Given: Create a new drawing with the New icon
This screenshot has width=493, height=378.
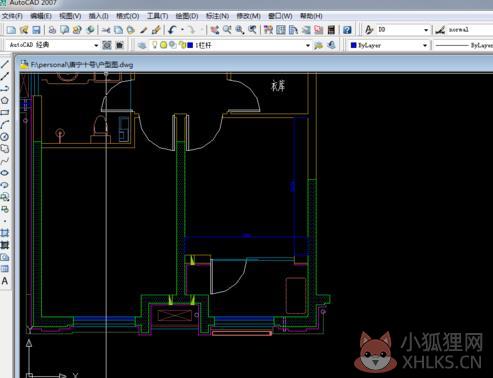Looking at the screenshot, I should tap(11, 30).
